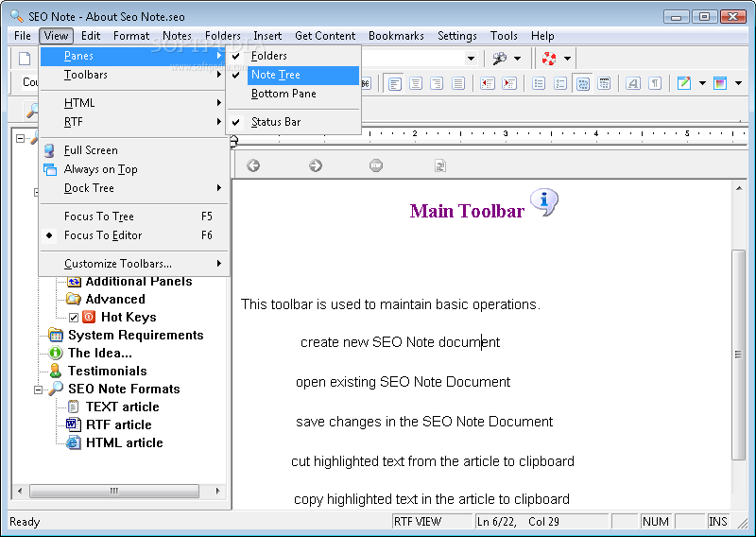The width and height of the screenshot is (756, 537).
Task: Click the browser Stop icon
Action: point(376,165)
